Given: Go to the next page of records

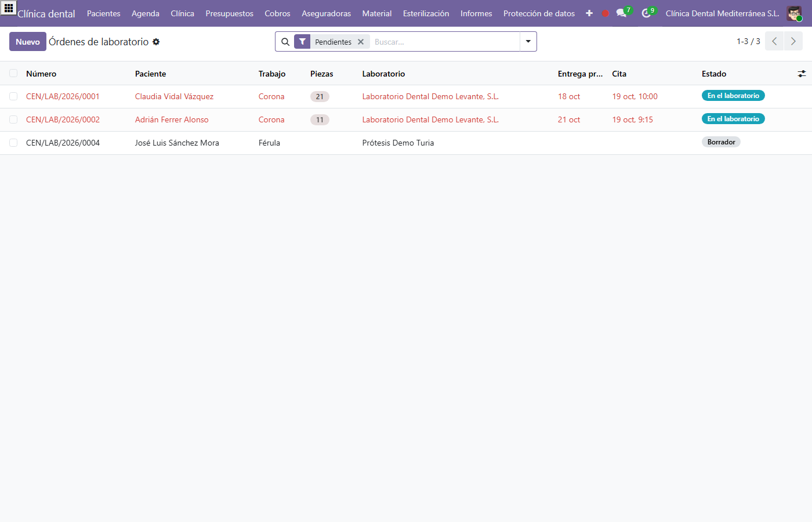Looking at the screenshot, I should pos(793,41).
